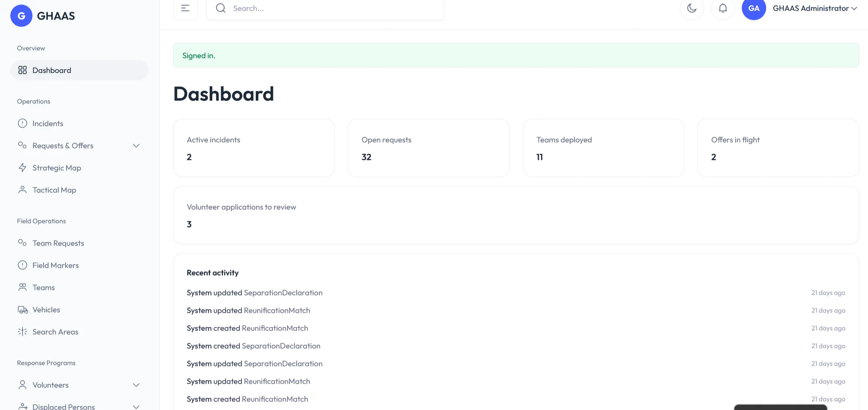
Task: Click the GA user avatar
Action: tap(754, 8)
